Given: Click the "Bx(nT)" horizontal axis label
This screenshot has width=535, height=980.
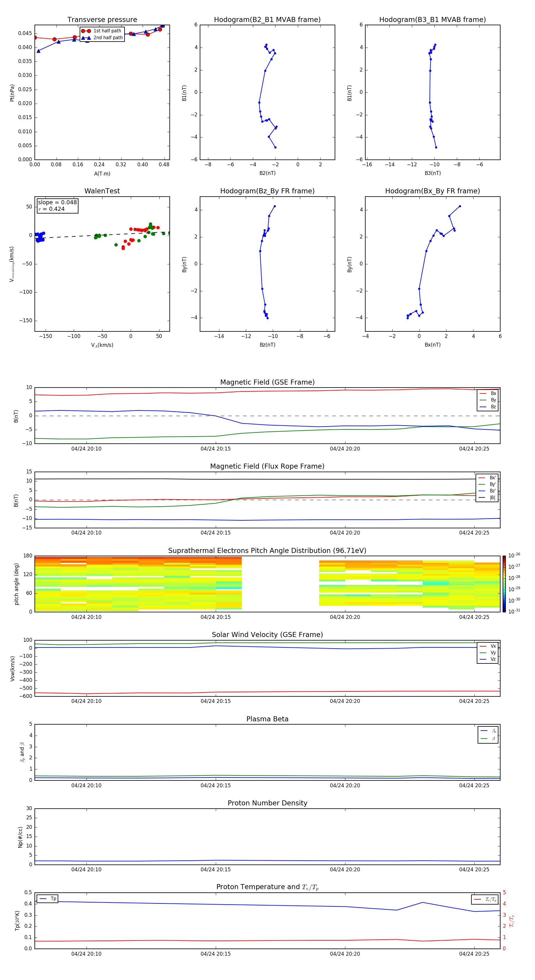Looking at the screenshot, I should 432,345.
